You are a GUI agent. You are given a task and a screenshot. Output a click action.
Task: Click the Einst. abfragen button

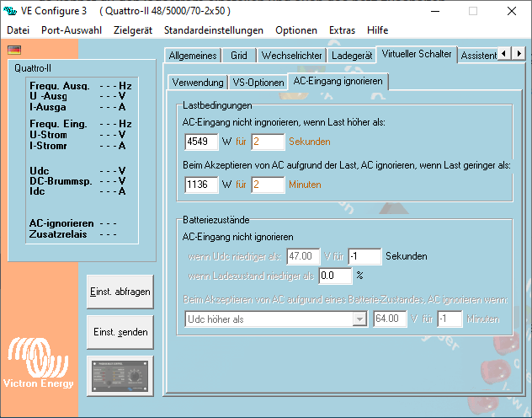pos(120,292)
